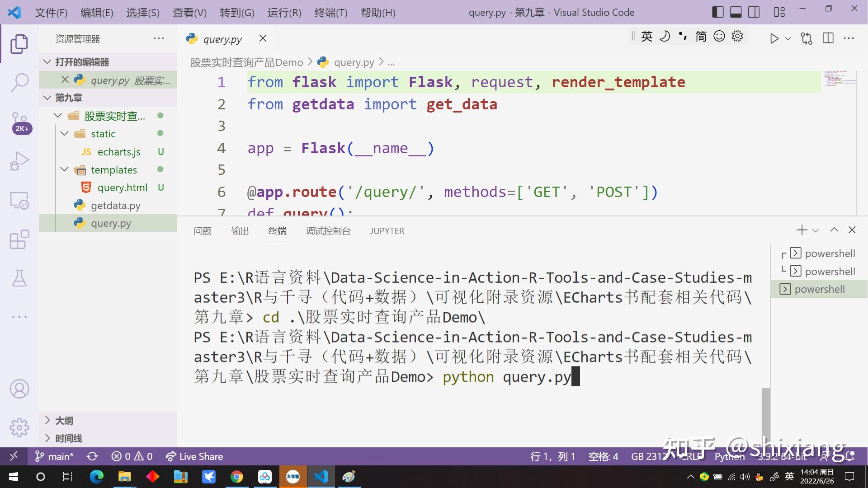Image resolution: width=868 pixels, height=488 pixels.
Task: Run Python file with play button
Action: pyautogui.click(x=774, y=38)
